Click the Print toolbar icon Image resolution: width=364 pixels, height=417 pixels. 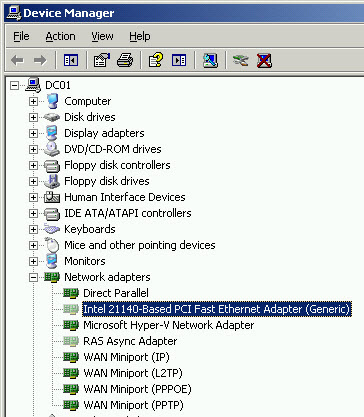tap(125, 60)
